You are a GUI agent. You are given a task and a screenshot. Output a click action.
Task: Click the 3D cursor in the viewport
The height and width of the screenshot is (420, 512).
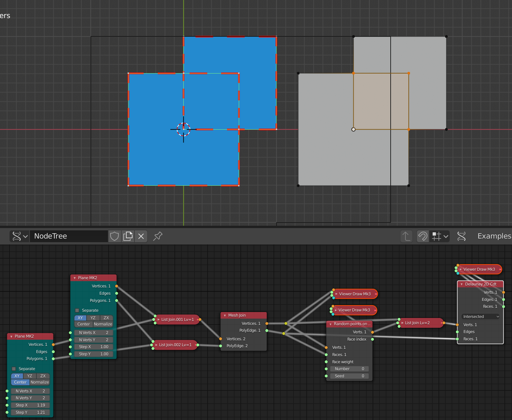[x=183, y=129]
